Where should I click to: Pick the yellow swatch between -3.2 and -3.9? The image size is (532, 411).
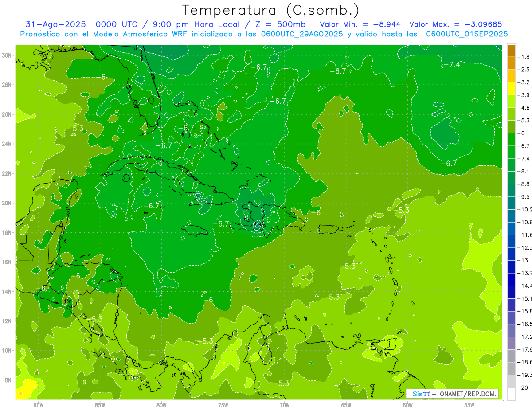click(x=511, y=89)
